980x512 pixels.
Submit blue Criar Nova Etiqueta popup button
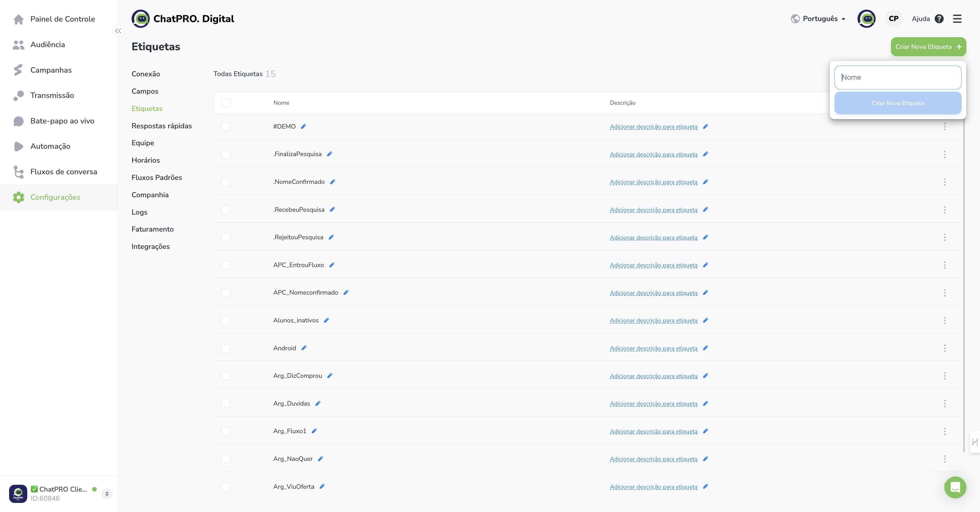898,103
